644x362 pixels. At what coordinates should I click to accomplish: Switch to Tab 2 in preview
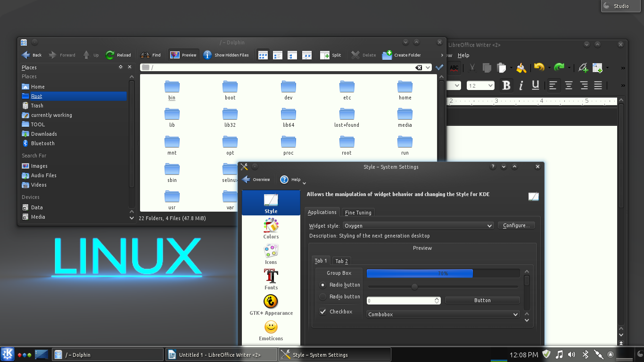(342, 261)
